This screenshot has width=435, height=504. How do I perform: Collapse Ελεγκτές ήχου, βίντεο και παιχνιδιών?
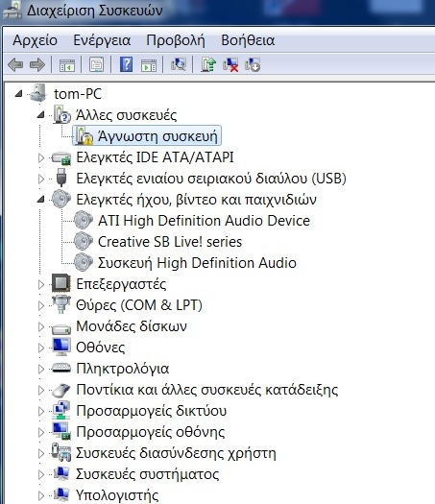click(x=41, y=200)
